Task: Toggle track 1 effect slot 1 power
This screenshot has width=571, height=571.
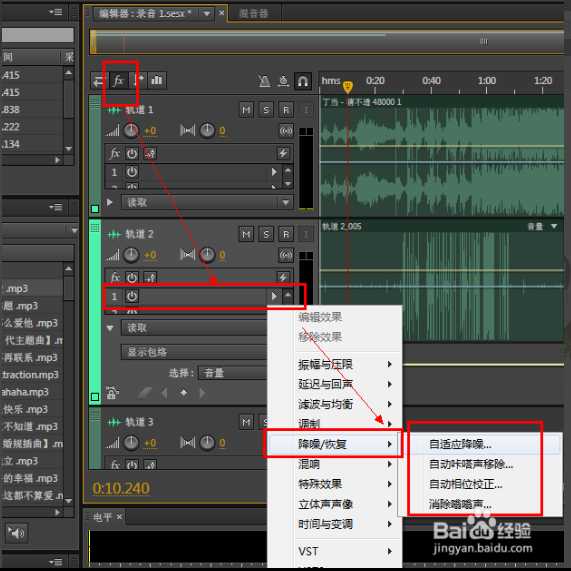Action: pos(132,172)
